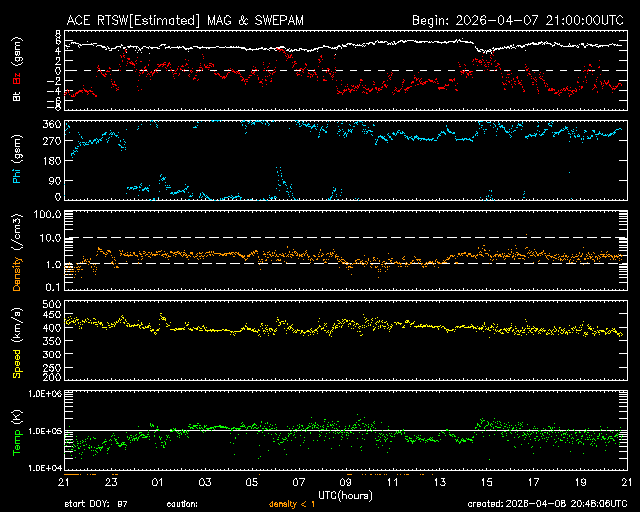Image resolution: width=640 pixels, height=512 pixels.
Task: Click the "450" tick on the Speed axis
Action: click(52, 315)
